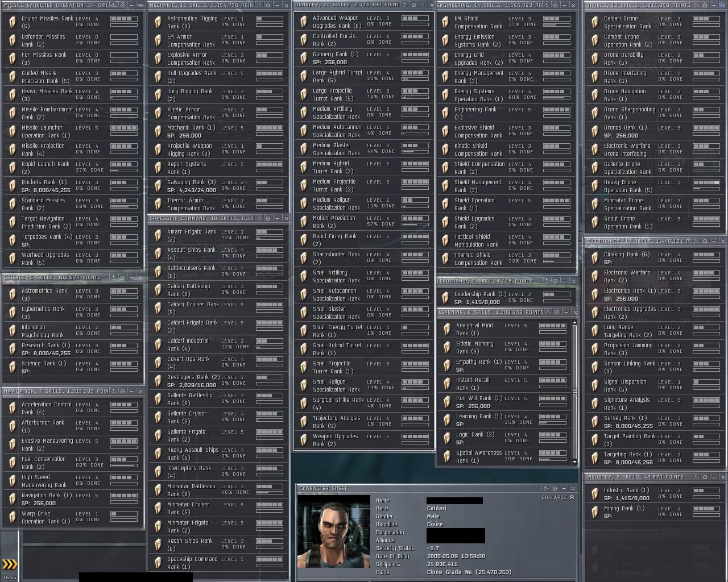Click the Learning window scrollbar

575,392
